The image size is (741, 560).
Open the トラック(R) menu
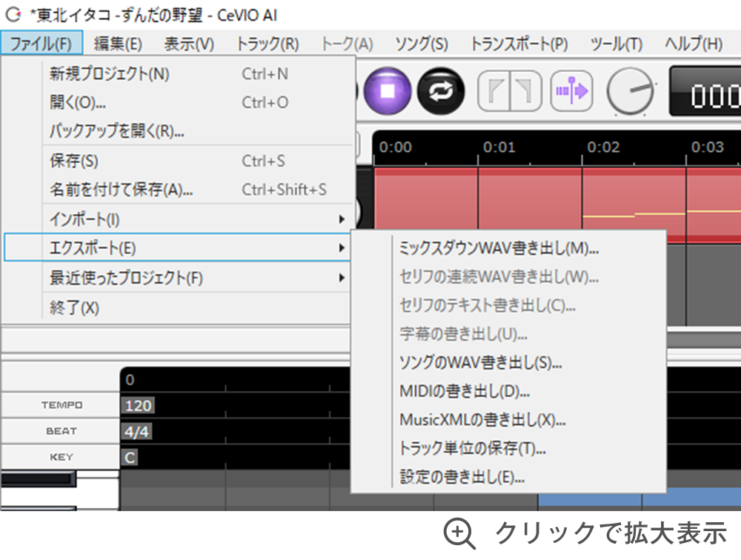point(268,44)
